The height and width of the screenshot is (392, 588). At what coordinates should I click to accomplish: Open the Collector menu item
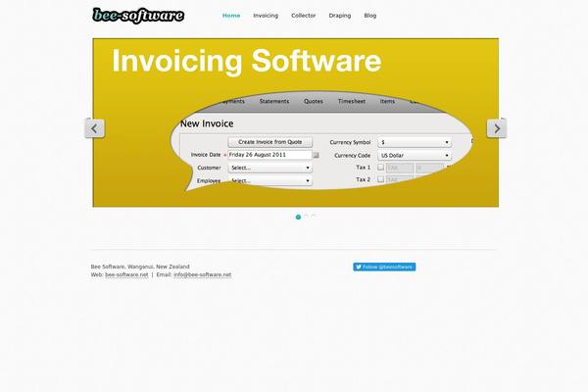pos(304,16)
